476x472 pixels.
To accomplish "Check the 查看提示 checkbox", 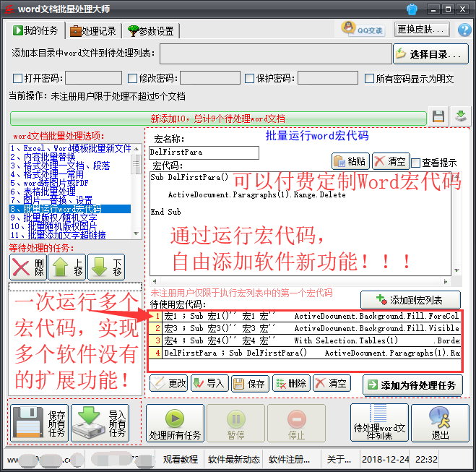I will click(x=417, y=163).
